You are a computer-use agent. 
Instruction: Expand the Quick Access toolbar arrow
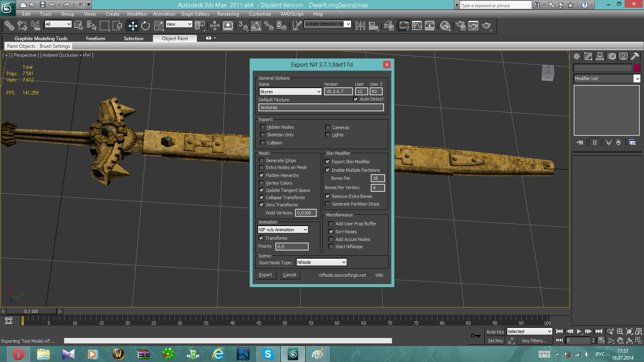point(89,5)
